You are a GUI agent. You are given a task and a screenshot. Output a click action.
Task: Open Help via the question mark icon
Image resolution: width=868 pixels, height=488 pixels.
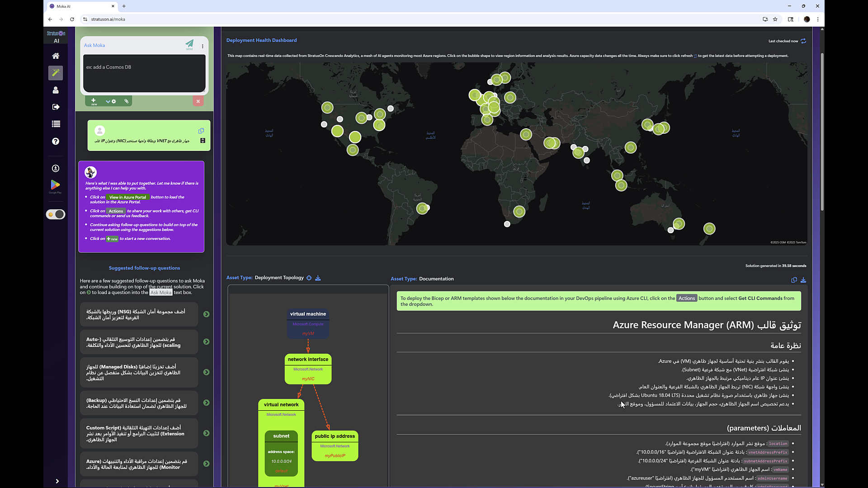coord(55,141)
